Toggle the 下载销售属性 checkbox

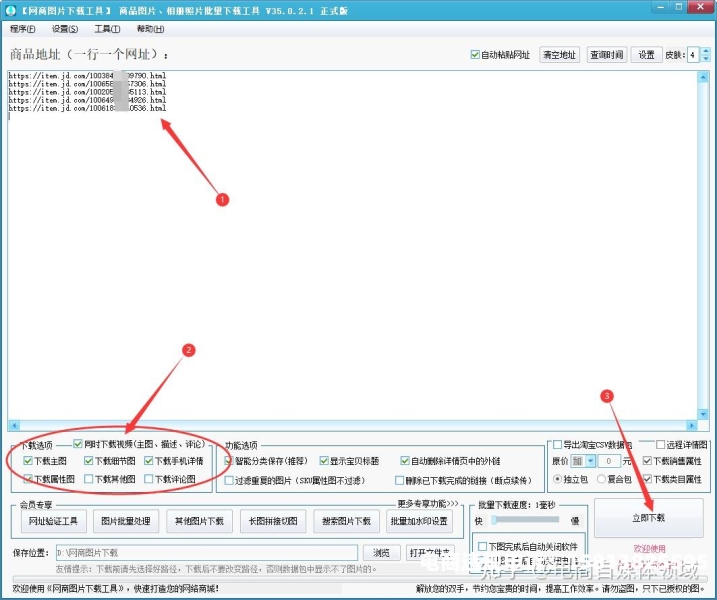pos(647,461)
